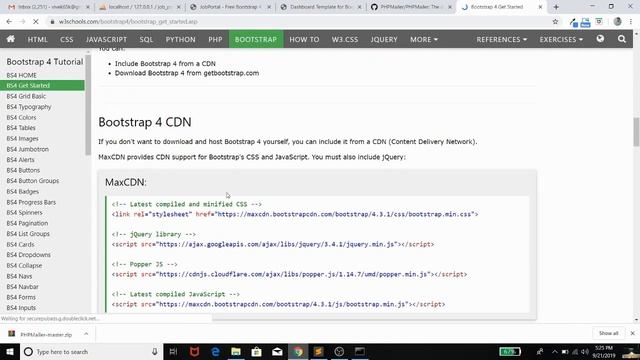Open the CSS tutorial menu
The width and height of the screenshot is (640, 360).
pos(67,39)
